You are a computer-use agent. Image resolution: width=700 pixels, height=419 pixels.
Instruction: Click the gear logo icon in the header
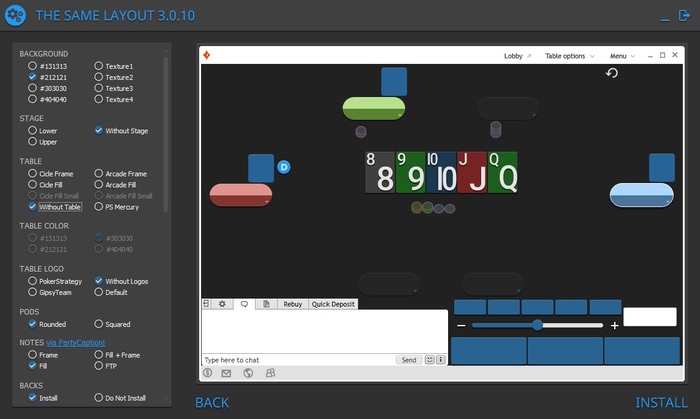15,16
